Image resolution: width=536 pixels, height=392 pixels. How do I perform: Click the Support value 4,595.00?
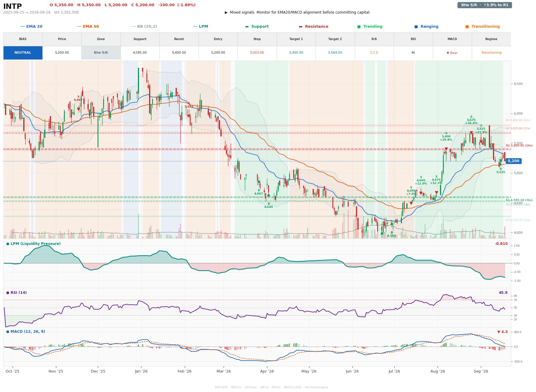point(140,53)
